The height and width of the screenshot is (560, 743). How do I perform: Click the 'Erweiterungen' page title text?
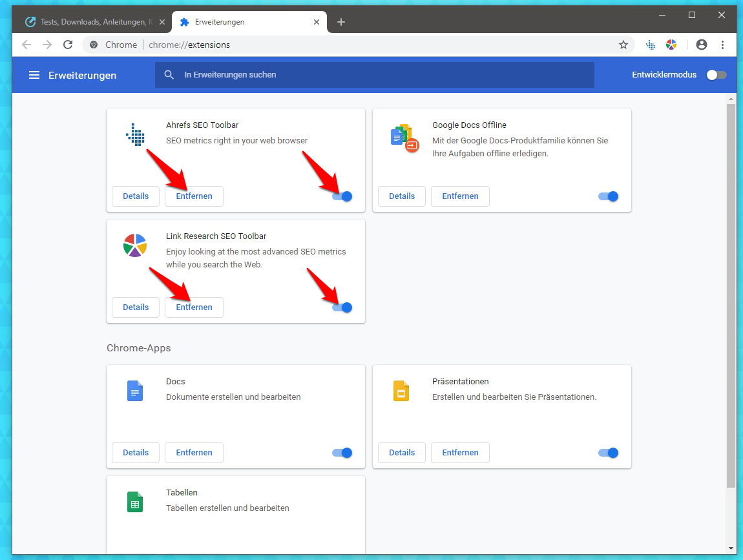[x=83, y=76]
